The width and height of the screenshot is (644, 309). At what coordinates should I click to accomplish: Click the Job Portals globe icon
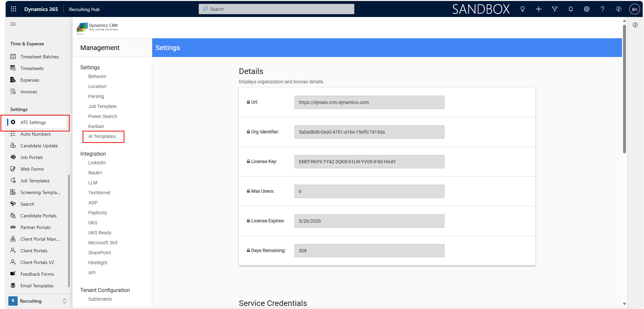(x=13, y=157)
